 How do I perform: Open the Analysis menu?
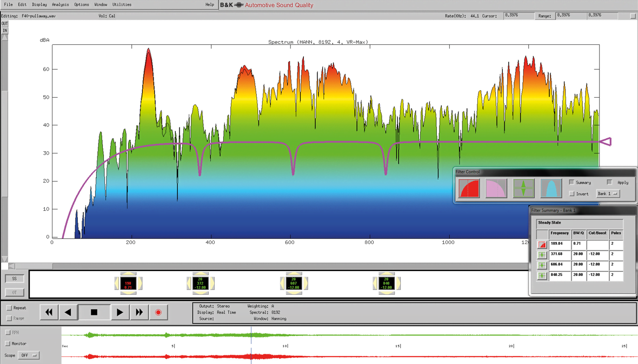click(60, 4)
